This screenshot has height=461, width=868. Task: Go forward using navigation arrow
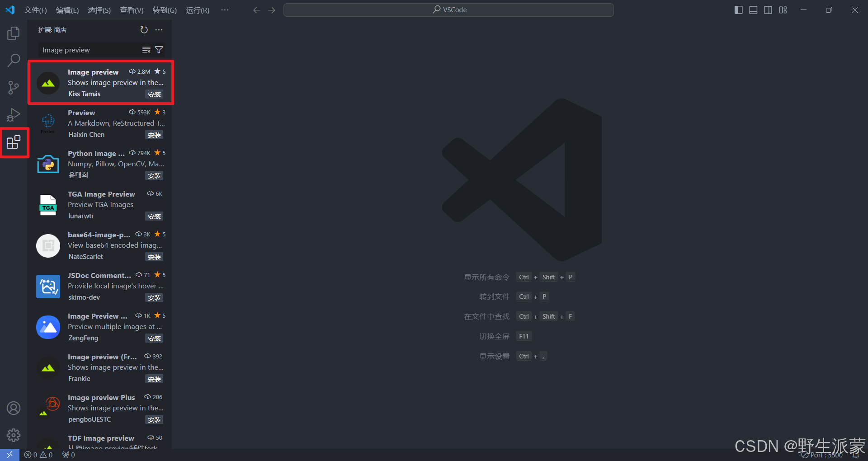tap(271, 10)
